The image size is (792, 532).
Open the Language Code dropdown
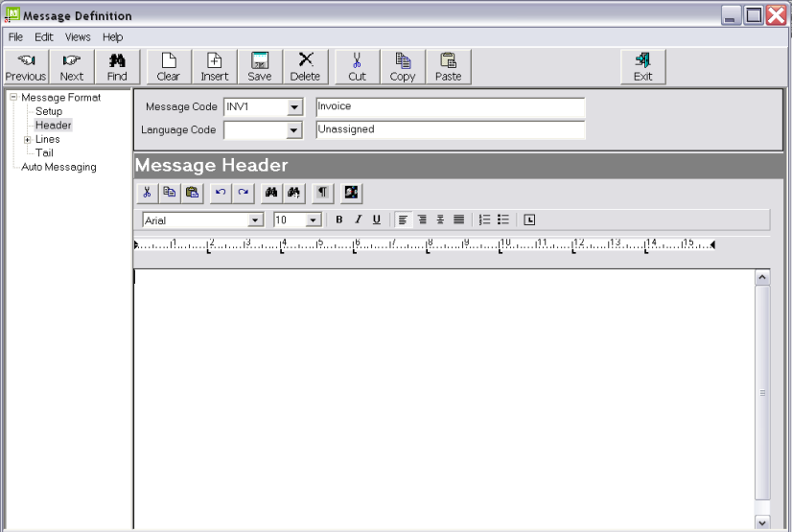(293, 130)
